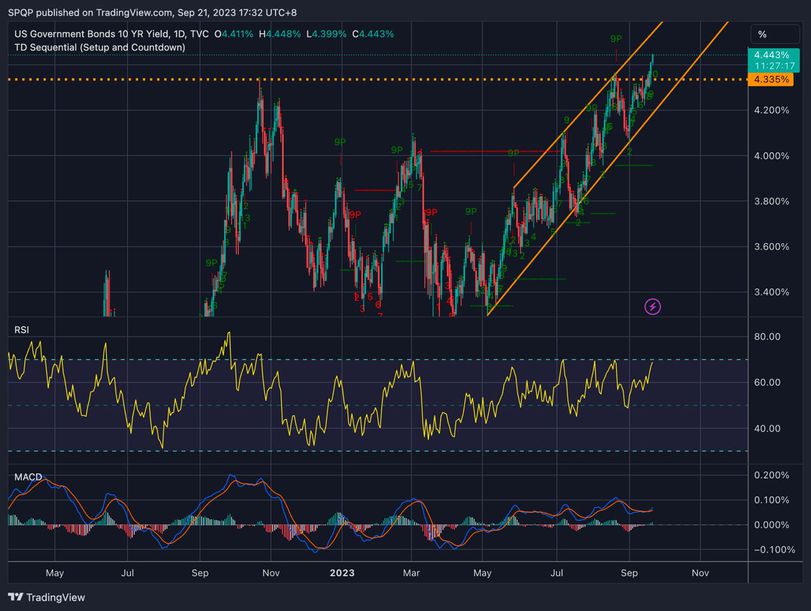
Task: Click the 3.800% price axis label
Action: [771, 201]
